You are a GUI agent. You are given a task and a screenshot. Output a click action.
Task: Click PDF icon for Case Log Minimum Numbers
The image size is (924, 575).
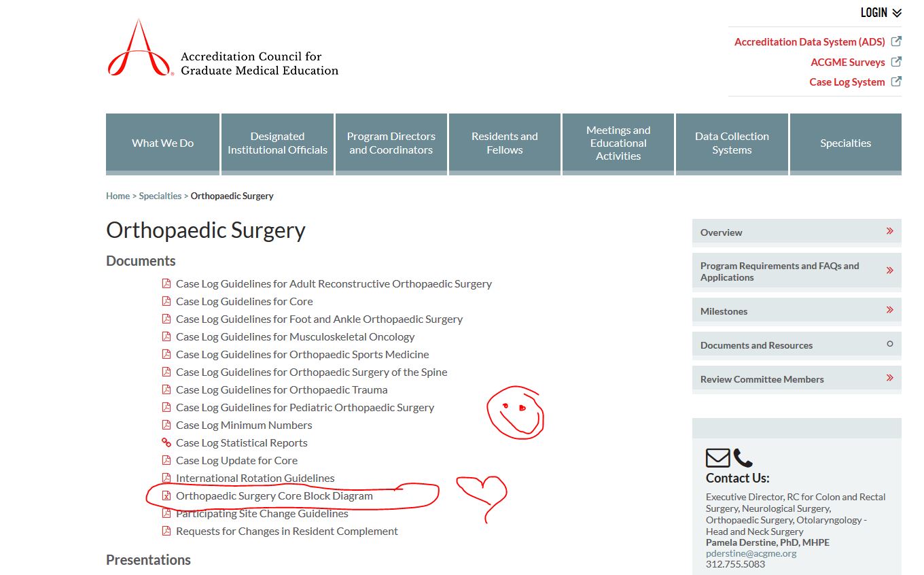pos(166,425)
